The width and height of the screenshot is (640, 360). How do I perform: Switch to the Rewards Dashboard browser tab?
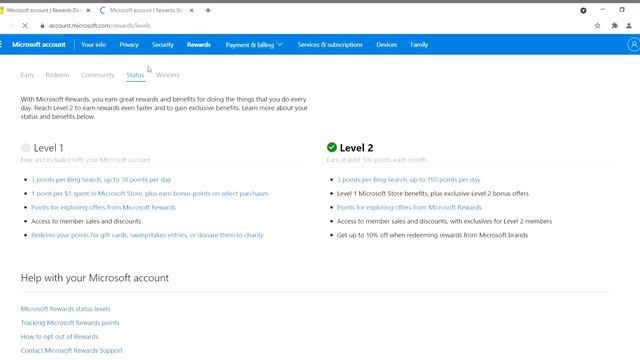point(43,10)
